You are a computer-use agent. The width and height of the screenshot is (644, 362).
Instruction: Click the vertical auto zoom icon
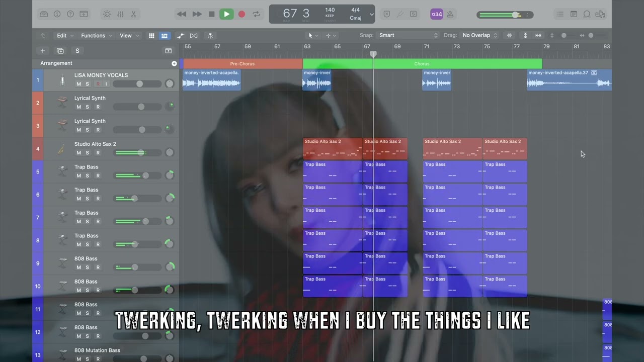[x=525, y=35]
